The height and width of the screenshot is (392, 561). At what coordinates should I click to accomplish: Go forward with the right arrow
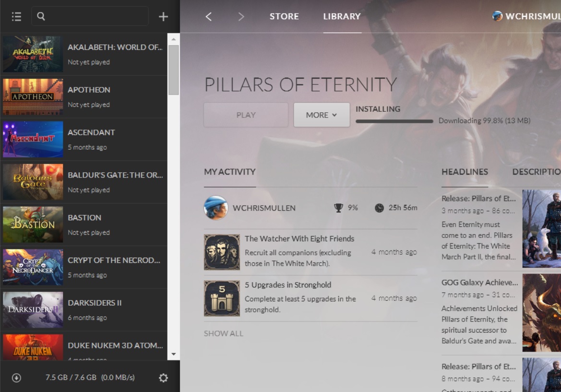[241, 16]
